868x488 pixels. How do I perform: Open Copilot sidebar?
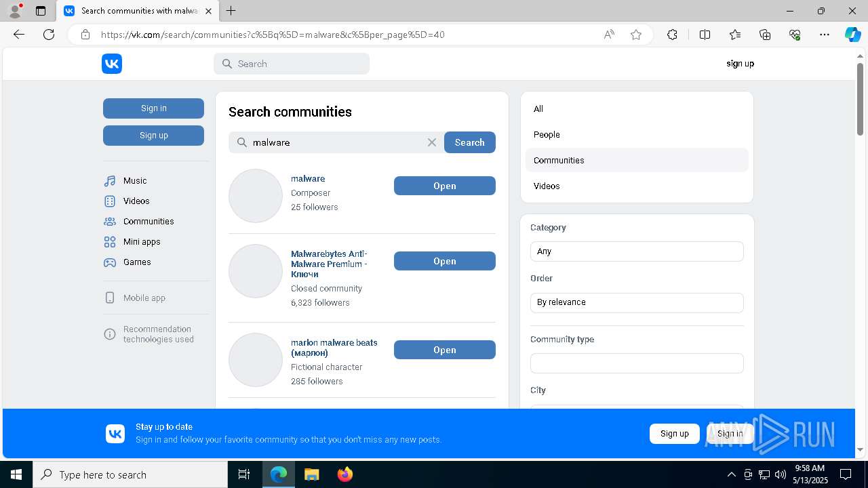pos(852,35)
